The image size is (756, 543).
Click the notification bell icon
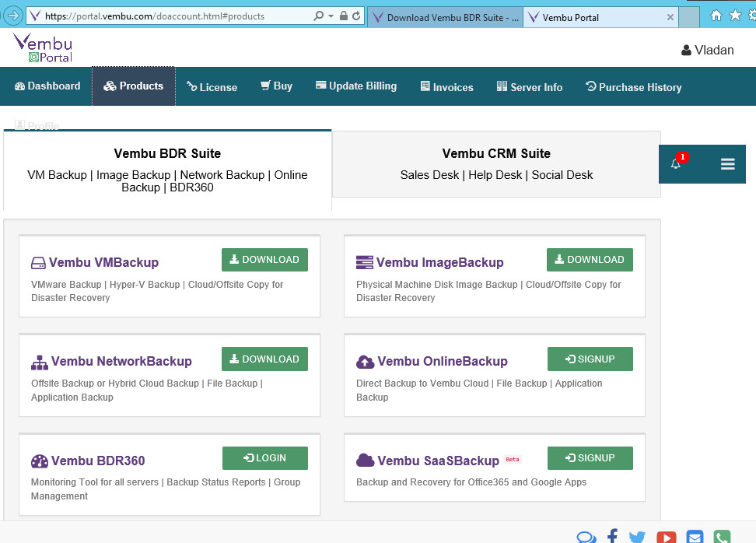pos(675,164)
